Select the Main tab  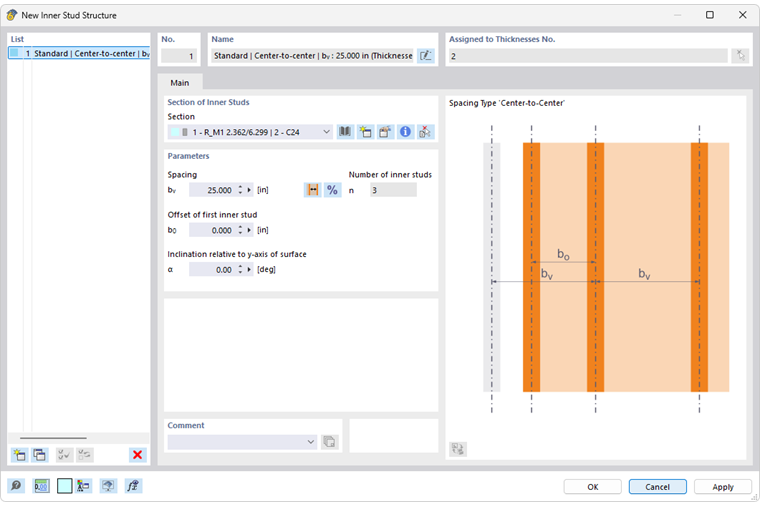tap(180, 83)
